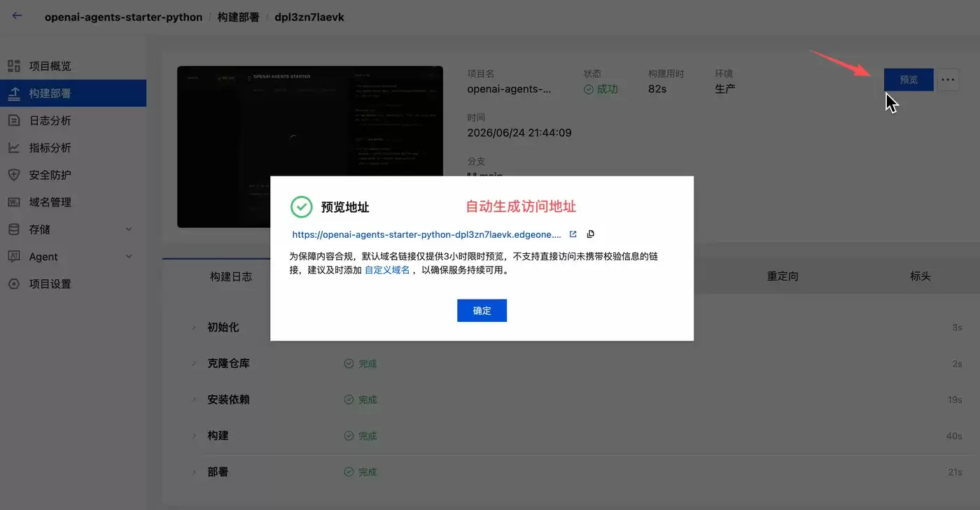Click the 预览 button
The width and height of the screenshot is (980, 510).
coord(909,80)
